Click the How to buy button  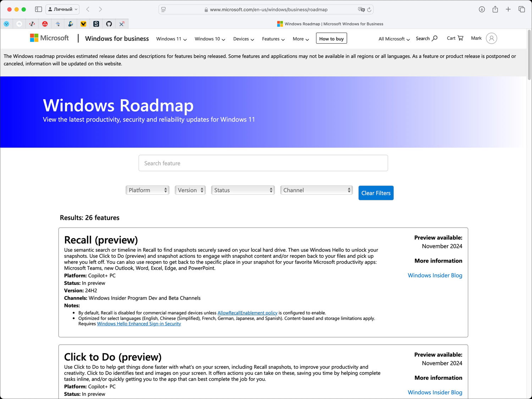(x=331, y=38)
